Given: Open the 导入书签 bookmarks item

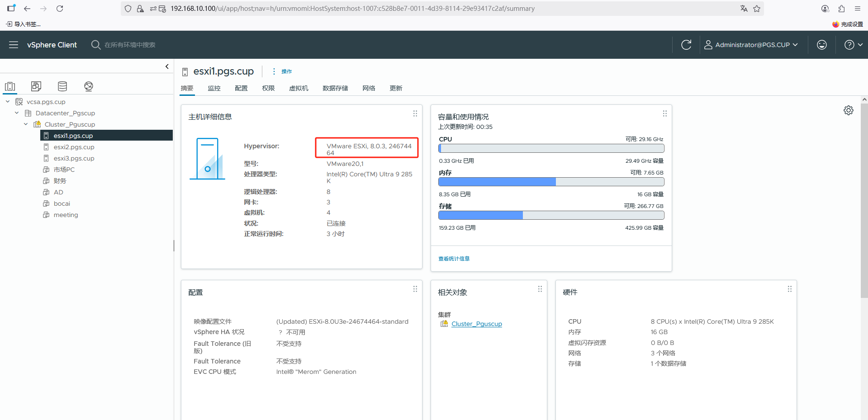Looking at the screenshot, I should [24, 24].
